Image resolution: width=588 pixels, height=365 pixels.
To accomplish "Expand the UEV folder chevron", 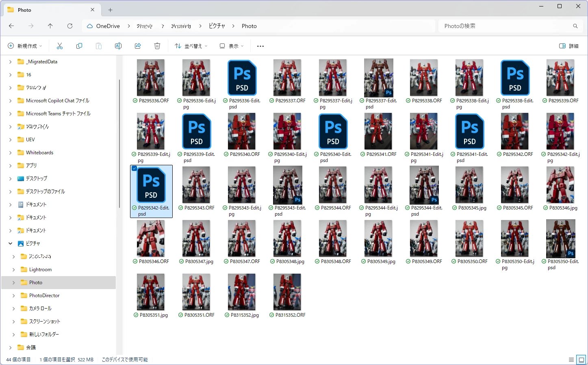I will pyautogui.click(x=10, y=140).
